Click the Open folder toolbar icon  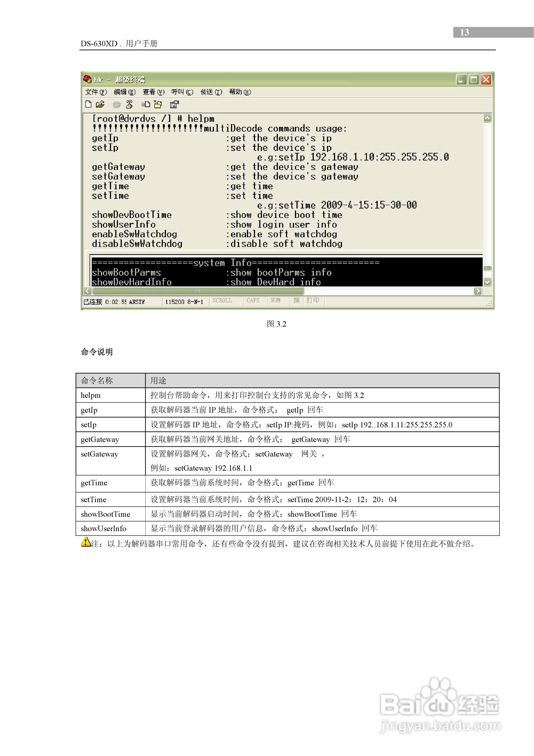pos(100,104)
